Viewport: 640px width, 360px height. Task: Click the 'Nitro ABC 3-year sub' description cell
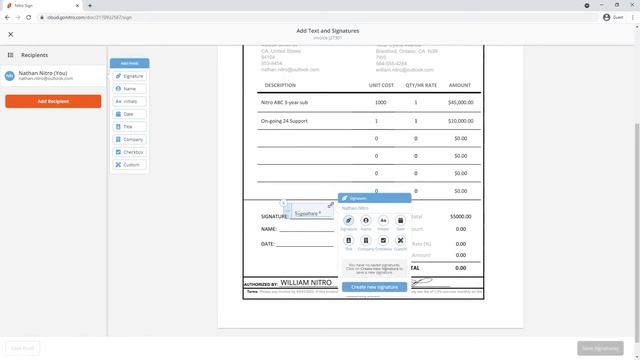point(284,102)
